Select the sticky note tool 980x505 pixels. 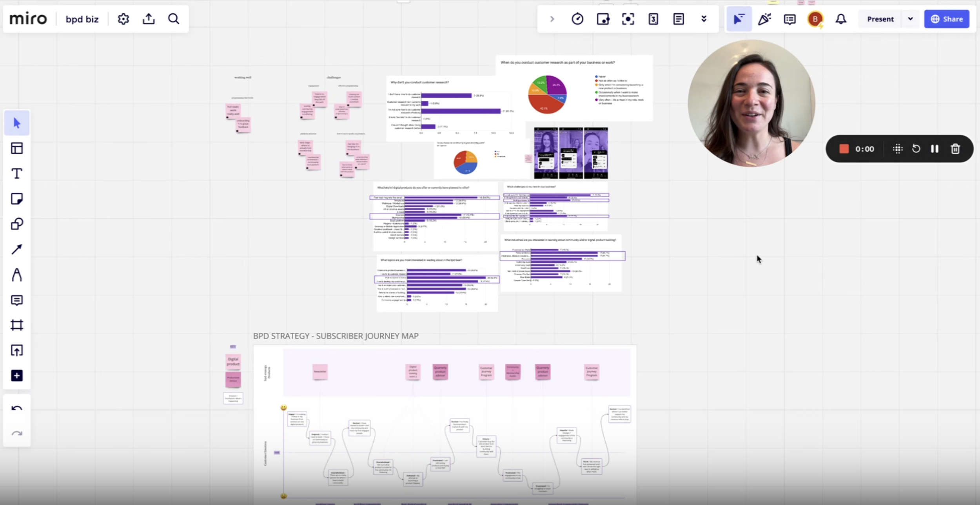click(x=16, y=199)
